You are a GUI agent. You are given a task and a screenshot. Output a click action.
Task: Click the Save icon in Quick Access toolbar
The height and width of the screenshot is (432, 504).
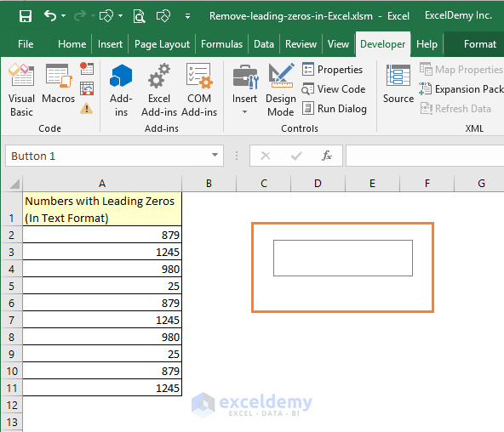click(x=25, y=16)
